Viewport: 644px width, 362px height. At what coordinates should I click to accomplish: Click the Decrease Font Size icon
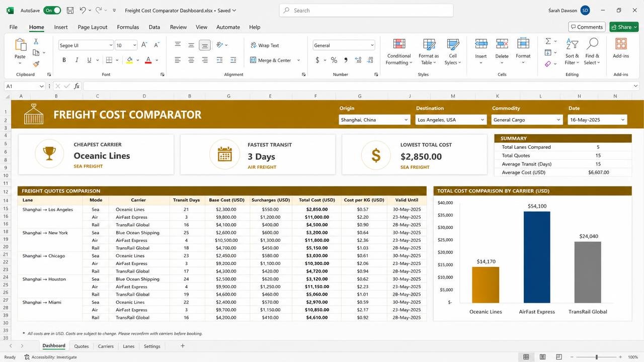click(x=156, y=45)
